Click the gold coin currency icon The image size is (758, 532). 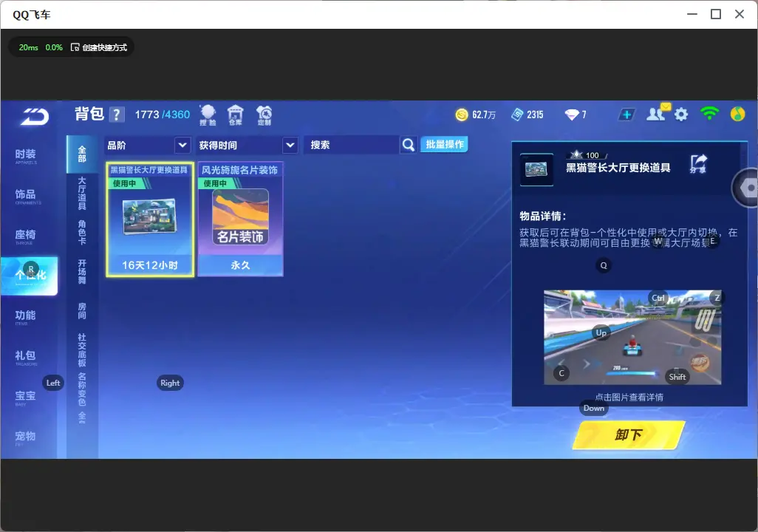pos(462,115)
